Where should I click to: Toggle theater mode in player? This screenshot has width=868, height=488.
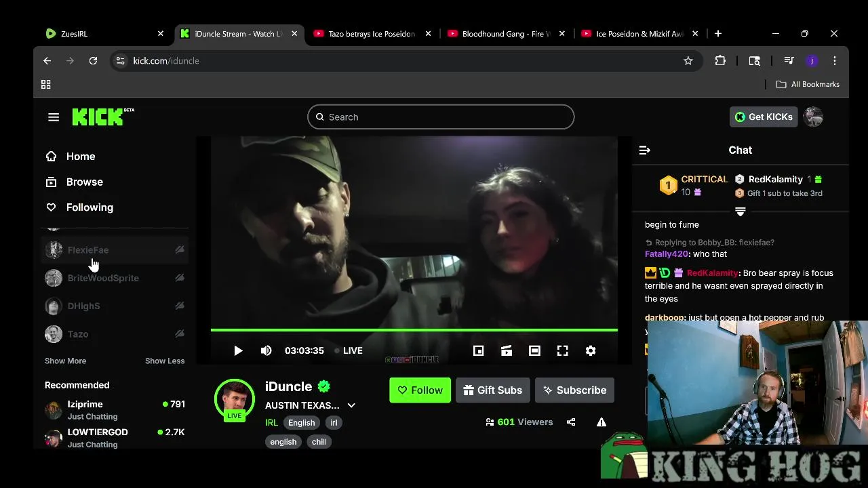534,350
